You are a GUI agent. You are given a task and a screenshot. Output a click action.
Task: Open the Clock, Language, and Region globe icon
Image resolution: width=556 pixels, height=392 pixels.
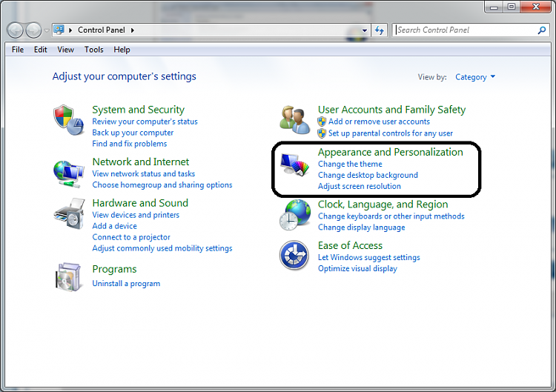[295, 215]
